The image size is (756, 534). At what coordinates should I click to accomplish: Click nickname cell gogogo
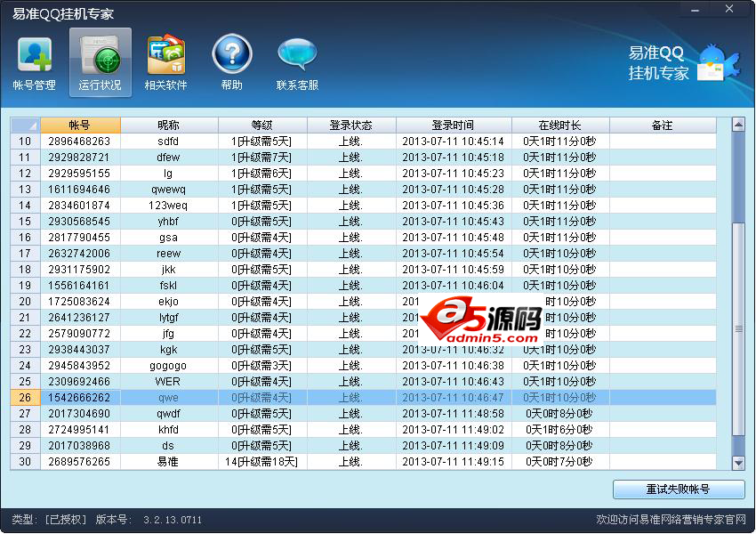coord(168,366)
